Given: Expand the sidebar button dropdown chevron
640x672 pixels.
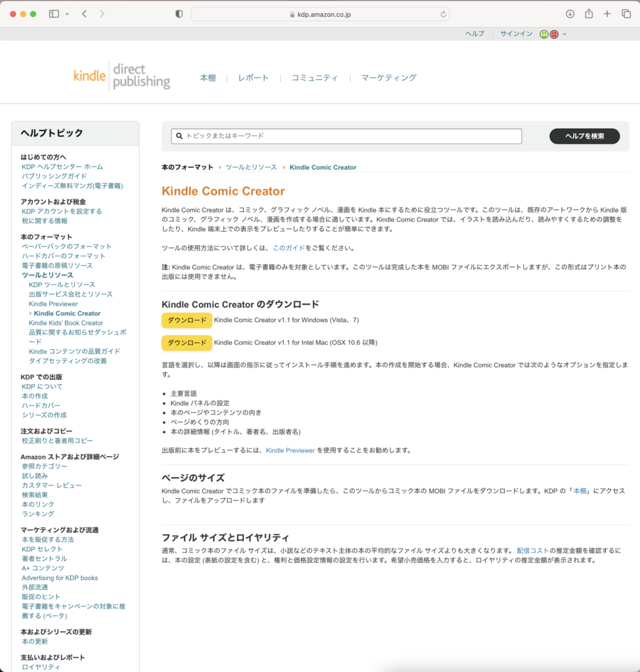Looking at the screenshot, I should tap(67, 14).
